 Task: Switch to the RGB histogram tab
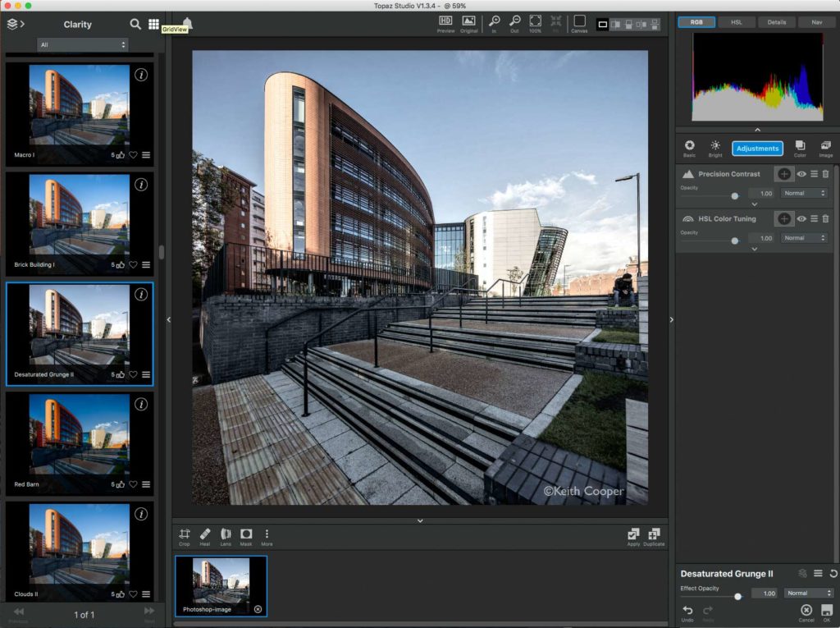pyautogui.click(x=696, y=22)
